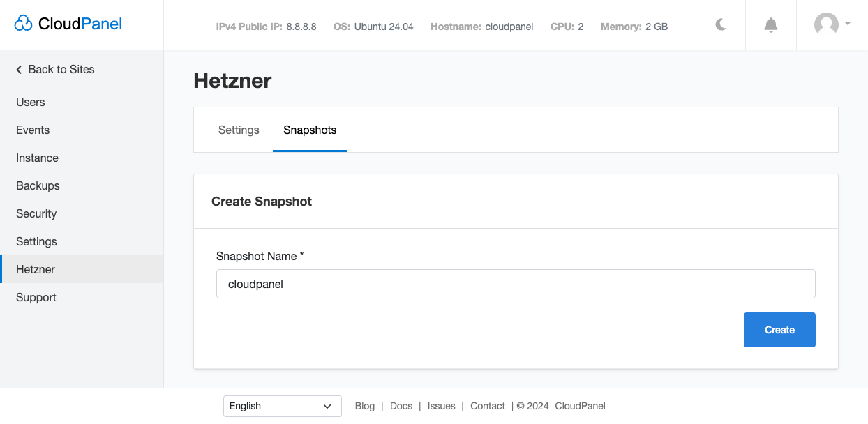868x424 pixels.
Task: Open the language selector set to English
Action: click(282, 406)
